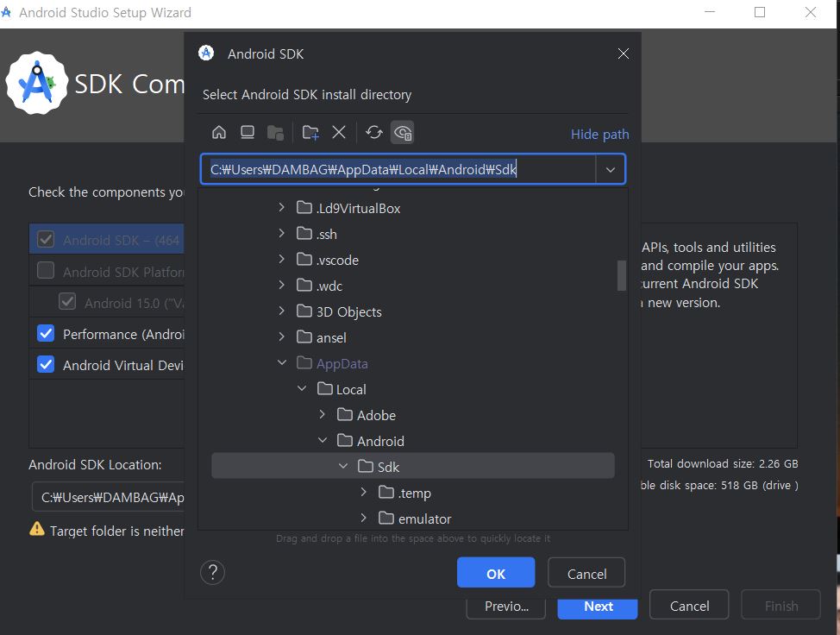Click the Android SDK Location field
Viewport: 840px width, 635px height.
pos(108,497)
